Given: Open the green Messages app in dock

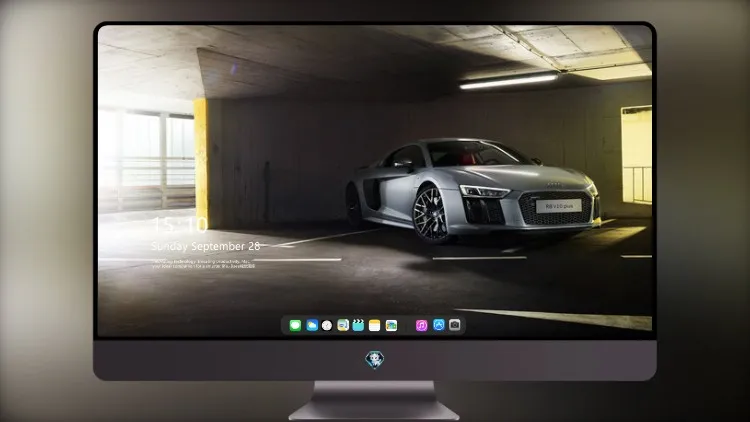Looking at the screenshot, I should point(295,325).
